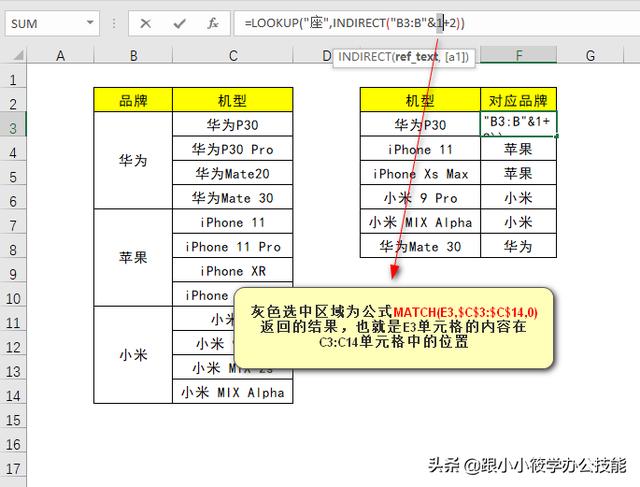This screenshot has width=640, height=487.
Task: Click the iPhone 11 Pro cell
Action: tap(233, 246)
